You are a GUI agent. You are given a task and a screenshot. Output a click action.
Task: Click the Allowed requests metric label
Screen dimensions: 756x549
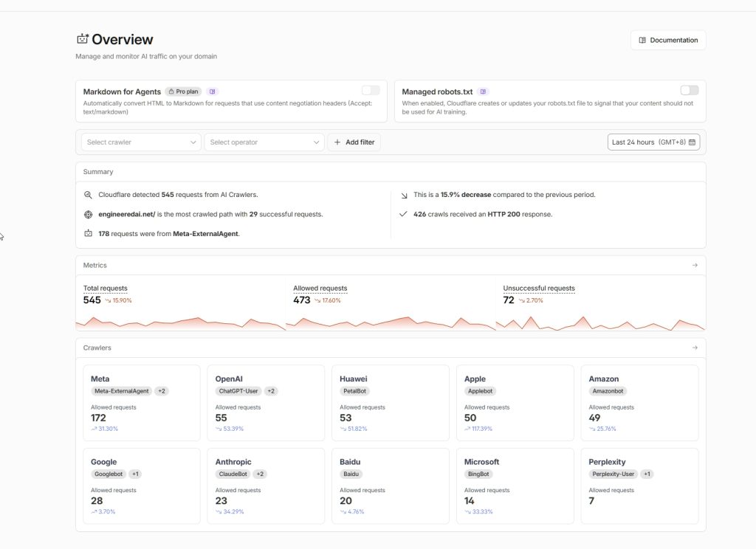[320, 289]
